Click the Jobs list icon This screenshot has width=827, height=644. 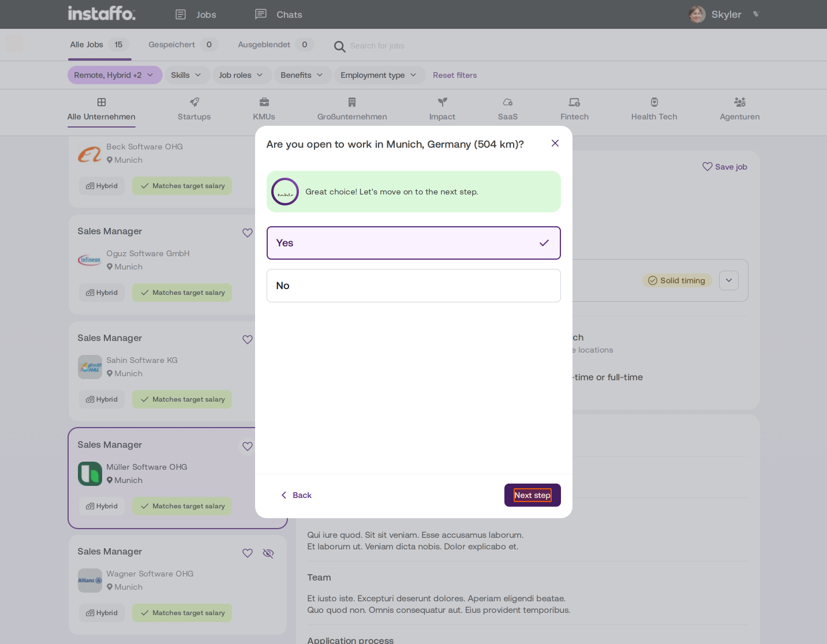pos(181,14)
